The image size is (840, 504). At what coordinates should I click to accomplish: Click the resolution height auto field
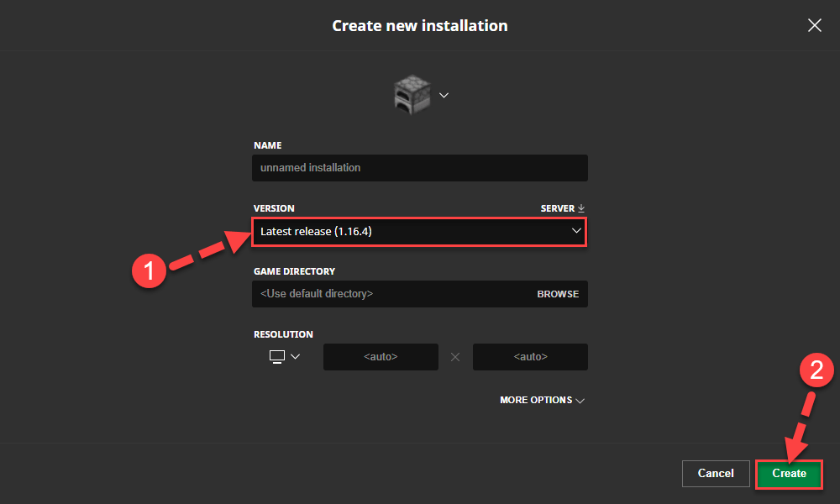coord(530,357)
